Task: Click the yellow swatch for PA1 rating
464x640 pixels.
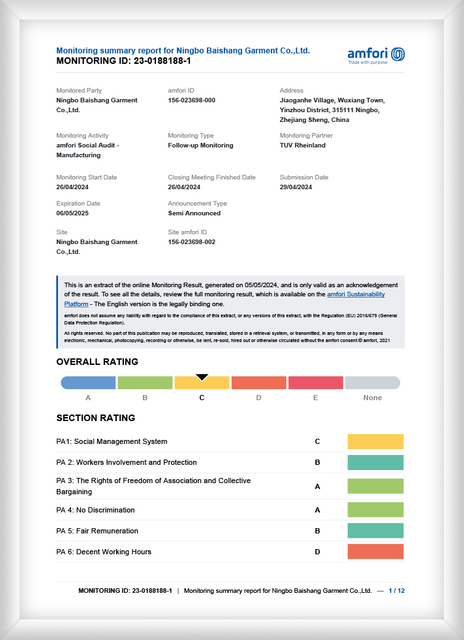Action: pyautogui.click(x=375, y=442)
